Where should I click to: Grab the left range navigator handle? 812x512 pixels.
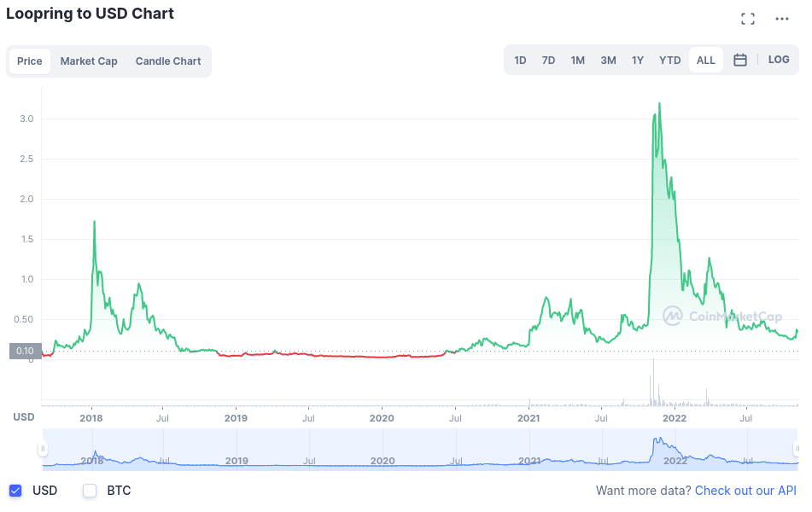[43, 448]
